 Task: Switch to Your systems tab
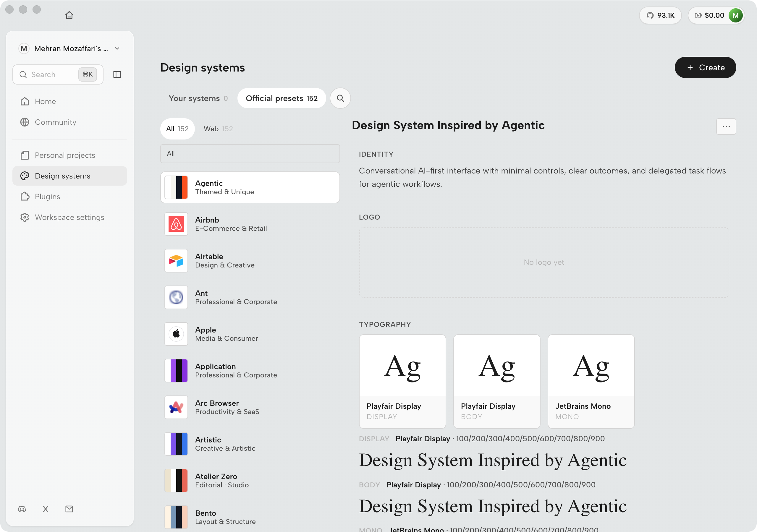point(198,98)
